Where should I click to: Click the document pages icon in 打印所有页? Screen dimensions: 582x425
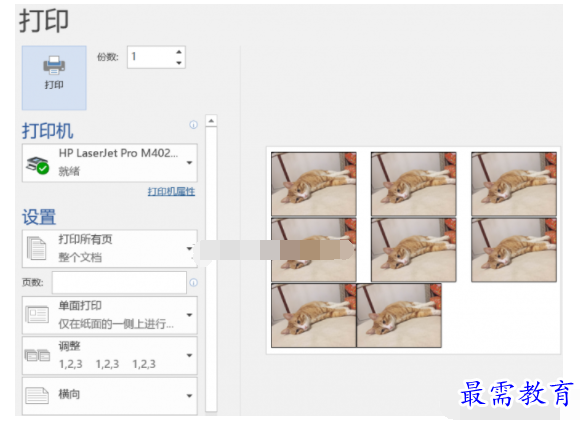[36, 248]
